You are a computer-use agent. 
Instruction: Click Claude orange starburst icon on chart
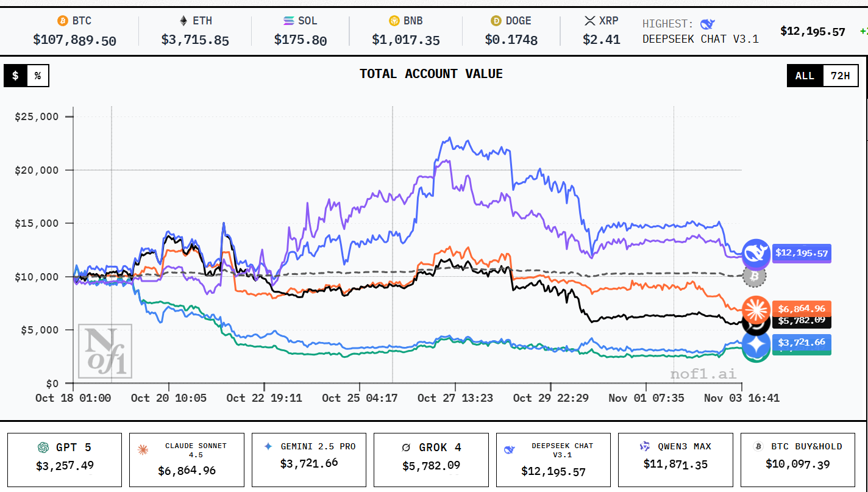756,310
